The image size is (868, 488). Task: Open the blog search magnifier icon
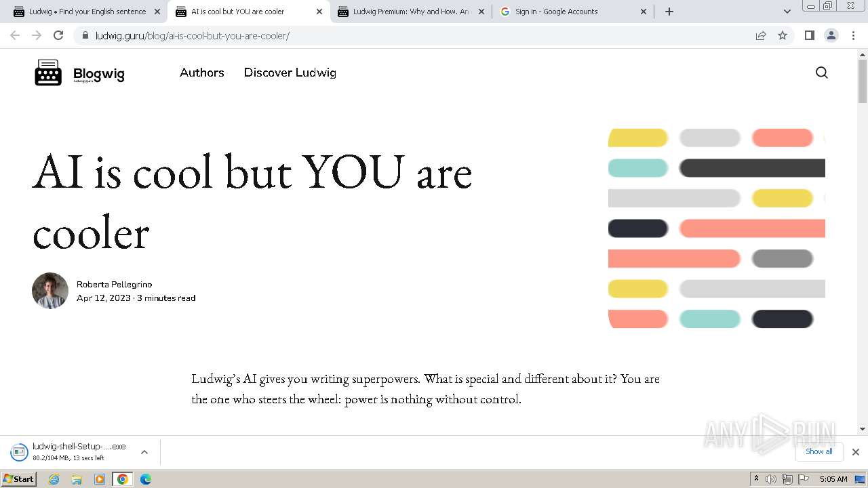pyautogui.click(x=821, y=73)
